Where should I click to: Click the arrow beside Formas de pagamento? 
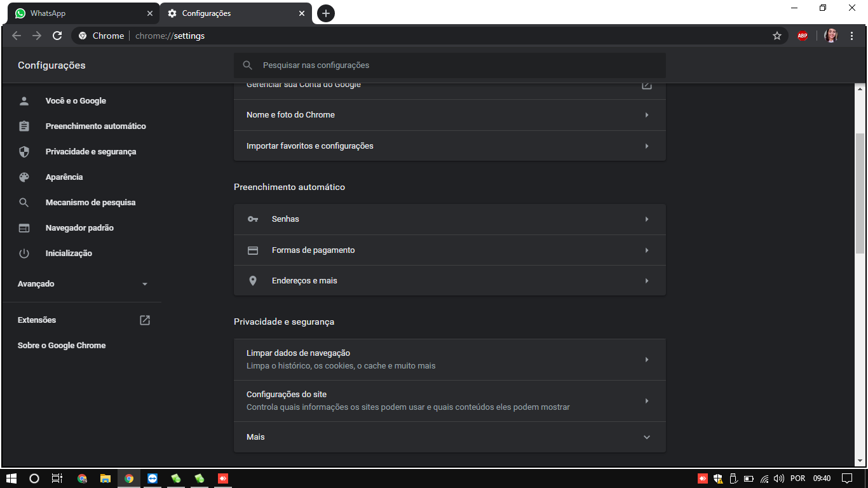coord(647,250)
